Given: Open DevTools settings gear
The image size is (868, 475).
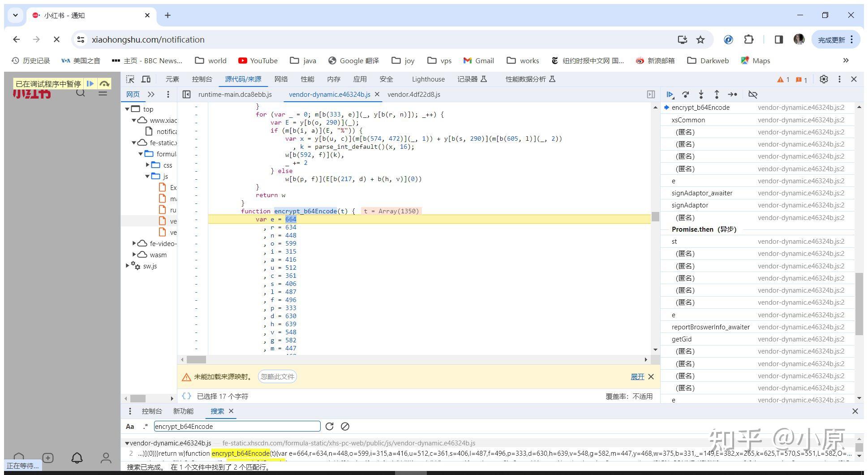Looking at the screenshot, I should tap(824, 79).
